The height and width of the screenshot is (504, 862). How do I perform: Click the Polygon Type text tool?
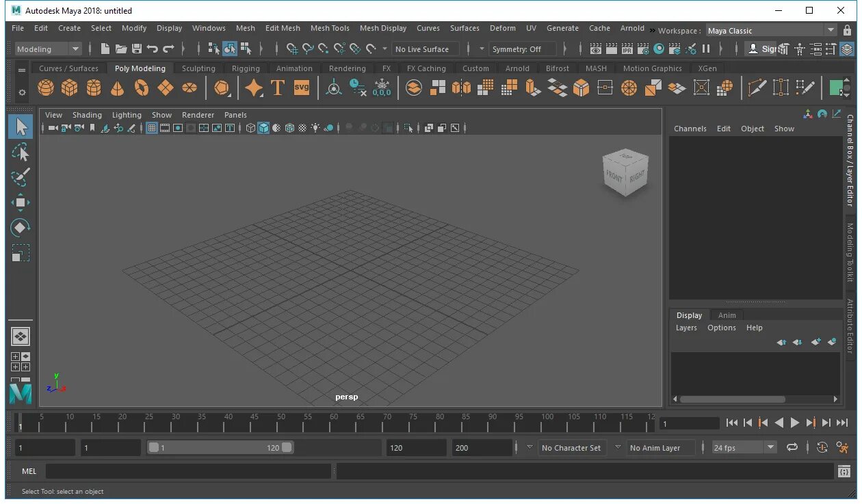(278, 88)
